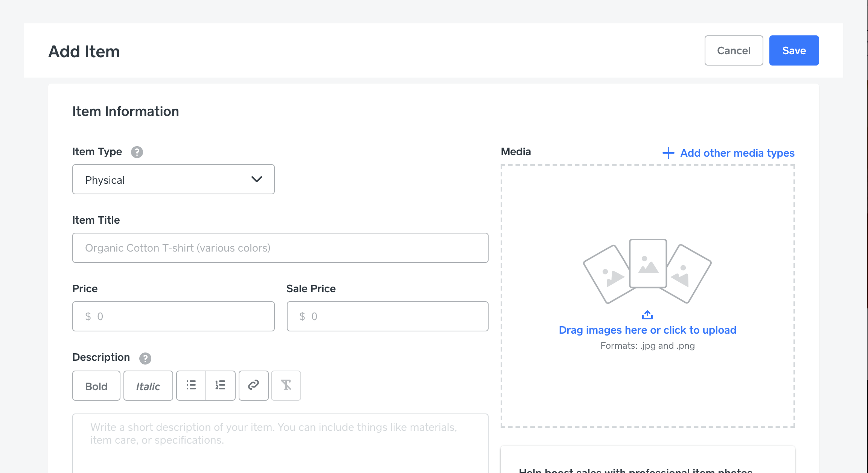Apply Italic formatting to the description
This screenshot has width=868, height=473.
148,386
